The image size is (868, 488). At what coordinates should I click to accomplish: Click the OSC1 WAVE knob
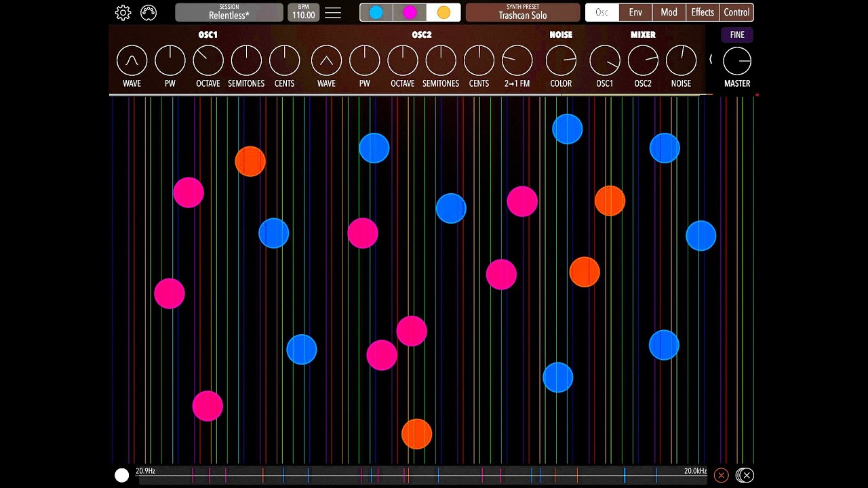point(132,61)
